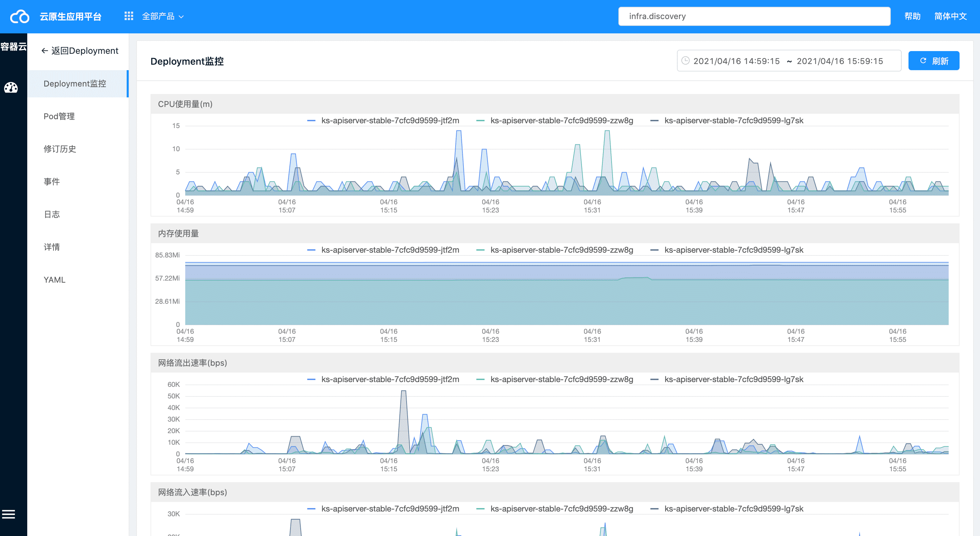View 日志 from the side menu
The height and width of the screenshot is (536, 980).
pyautogui.click(x=78, y=215)
